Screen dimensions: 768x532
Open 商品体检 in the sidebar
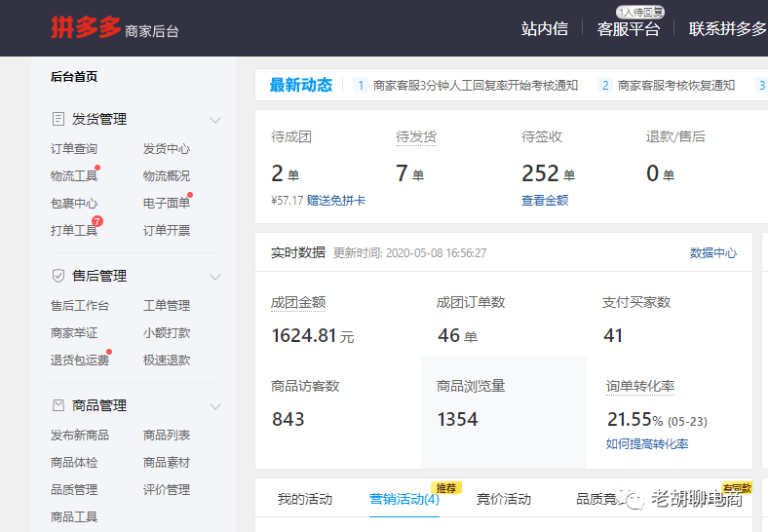coord(74,463)
